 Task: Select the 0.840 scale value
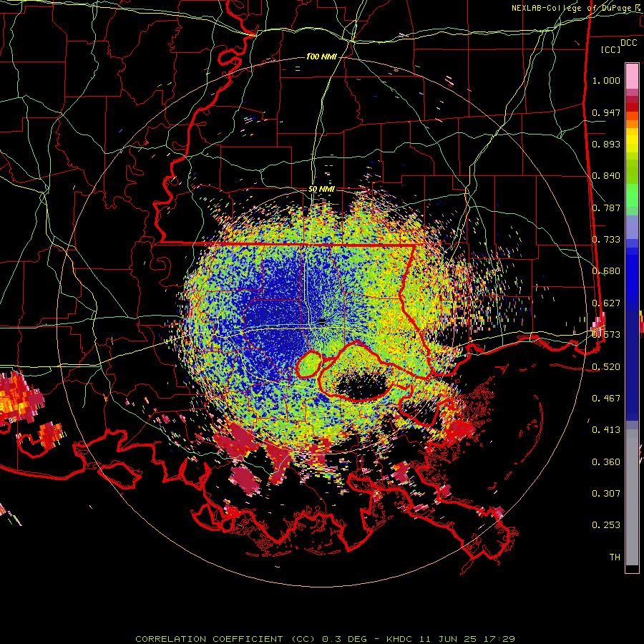click(x=606, y=176)
